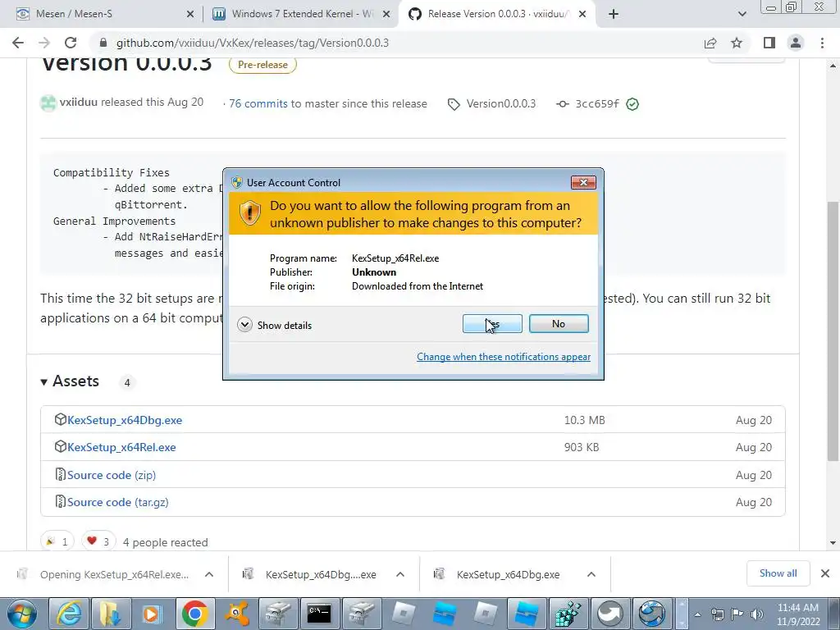The width and height of the screenshot is (840, 630).
Task: Click No in User Account Control dialog
Action: pos(558,323)
